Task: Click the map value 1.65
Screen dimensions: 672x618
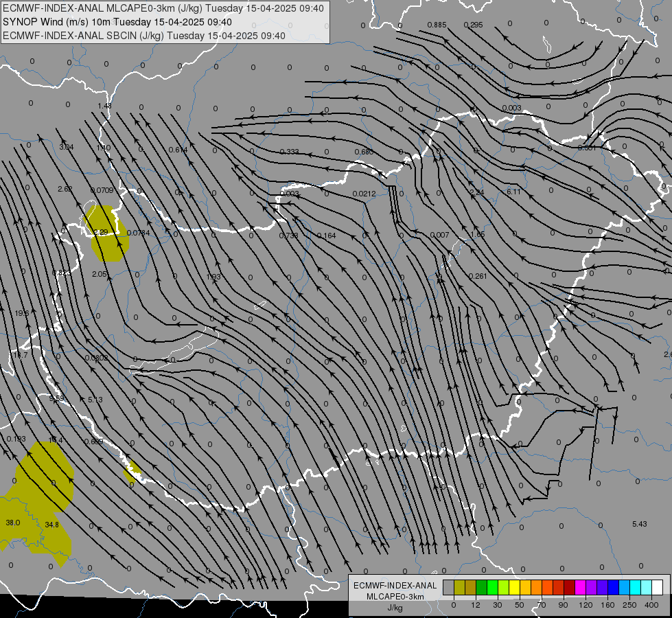Action: click(478, 234)
